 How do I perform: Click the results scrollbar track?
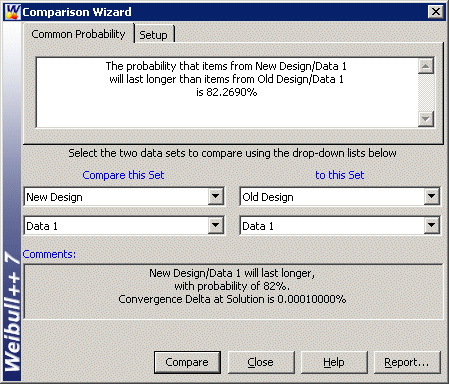click(x=426, y=92)
